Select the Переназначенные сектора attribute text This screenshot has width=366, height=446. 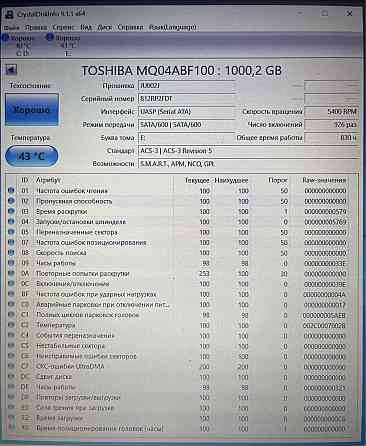[77, 232]
